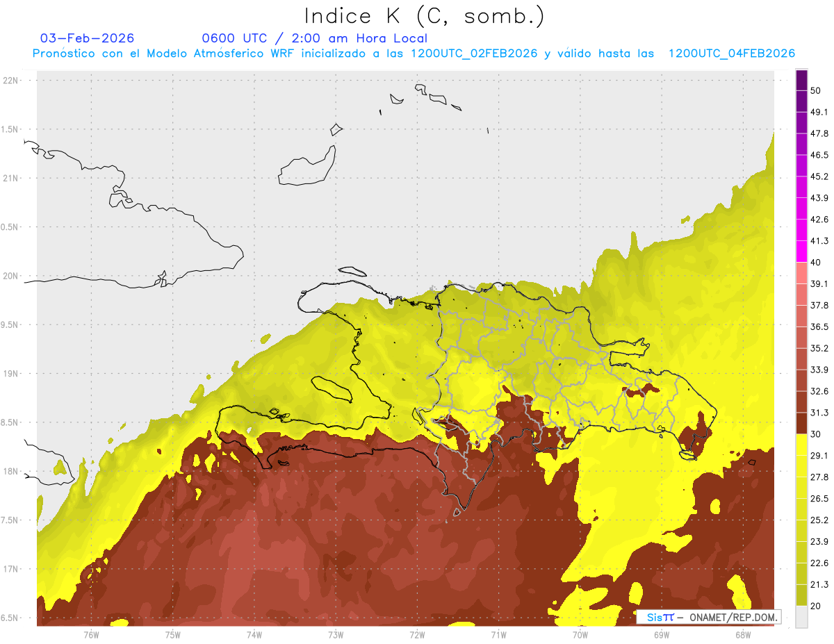The width and height of the screenshot is (834, 644).
Task: Click the colorbar value '35.2'
Action: (x=819, y=348)
